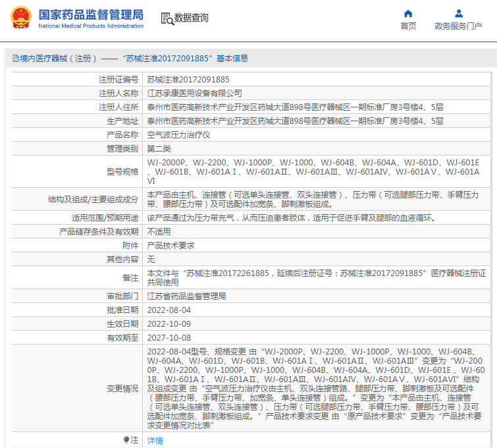Click the 型号规格 model list value
This screenshot has width=497, height=448.
coord(313,172)
